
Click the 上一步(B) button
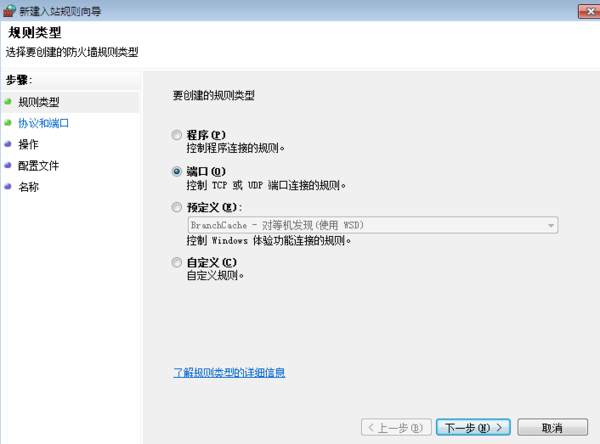click(x=396, y=427)
